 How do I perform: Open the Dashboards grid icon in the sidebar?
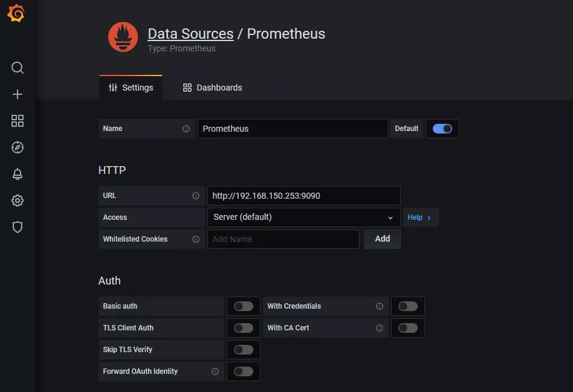point(17,121)
